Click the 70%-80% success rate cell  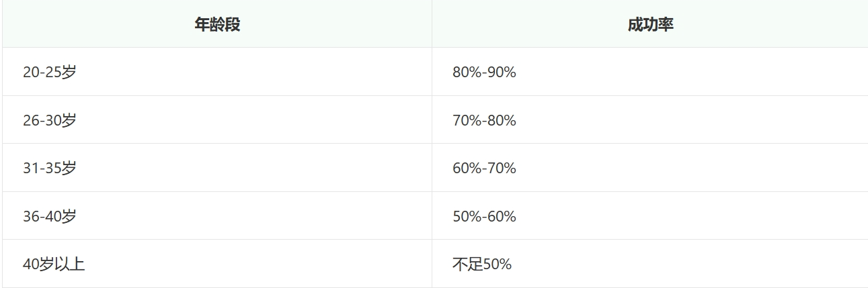(x=650, y=119)
